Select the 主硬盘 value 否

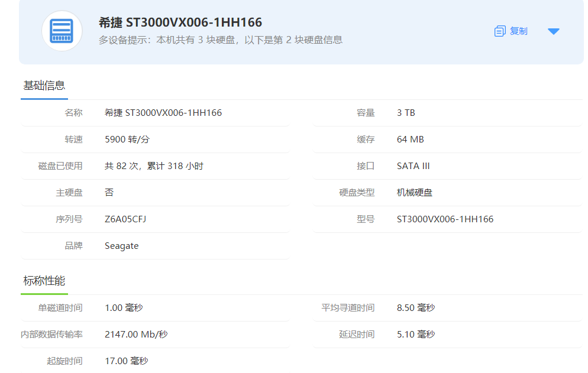click(109, 193)
